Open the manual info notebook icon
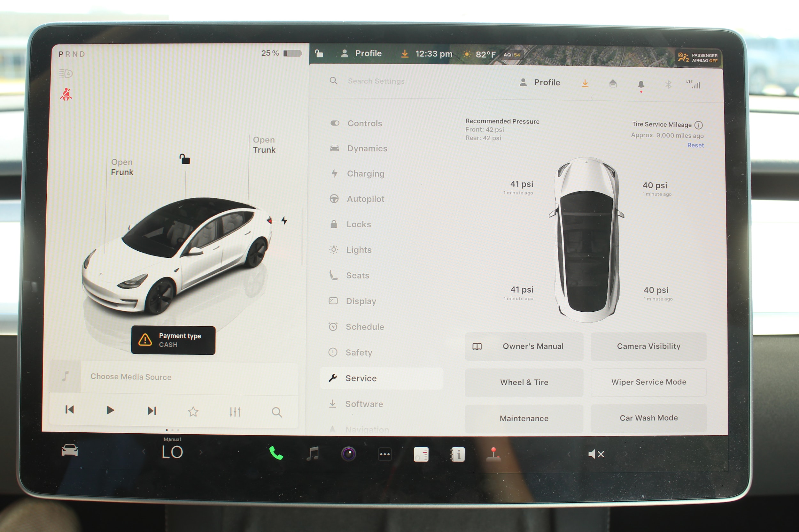The width and height of the screenshot is (799, 532). [457, 455]
